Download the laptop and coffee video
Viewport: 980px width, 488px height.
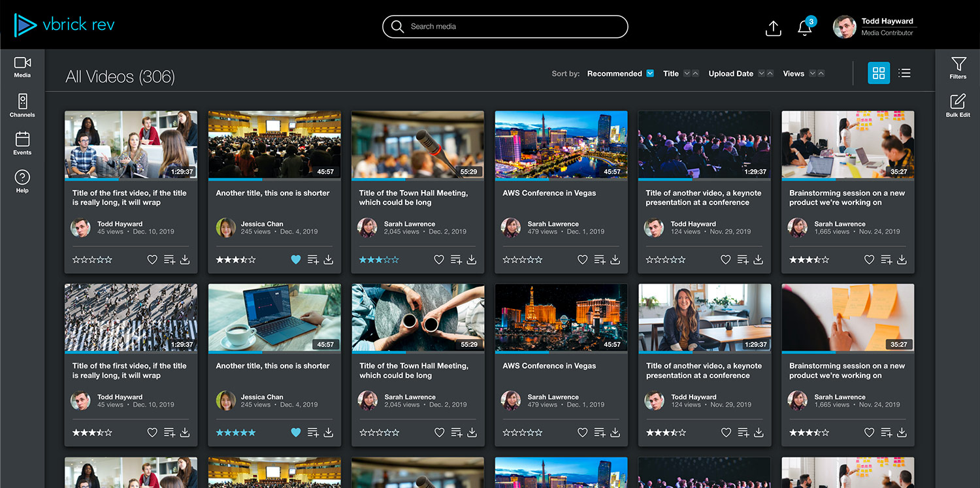coord(329,432)
